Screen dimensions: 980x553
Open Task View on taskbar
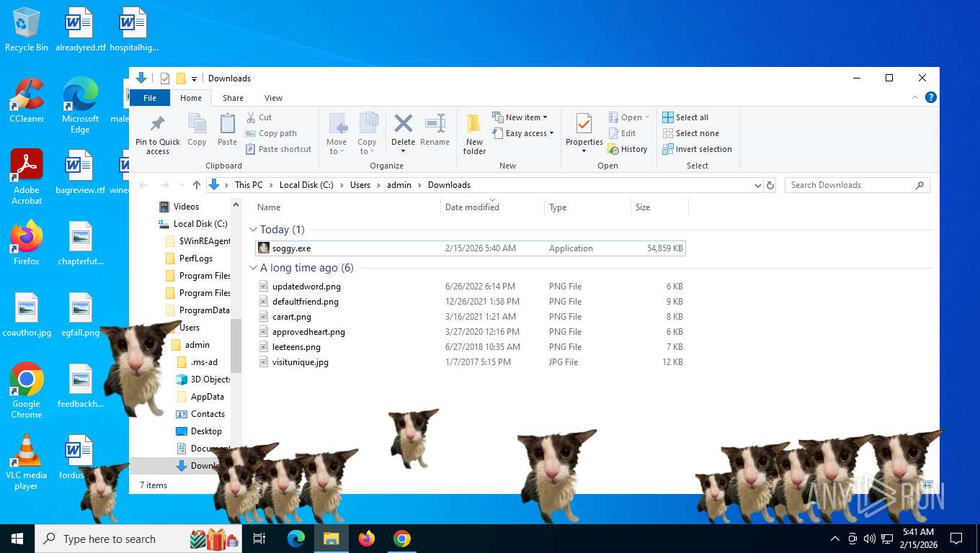point(259,539)
